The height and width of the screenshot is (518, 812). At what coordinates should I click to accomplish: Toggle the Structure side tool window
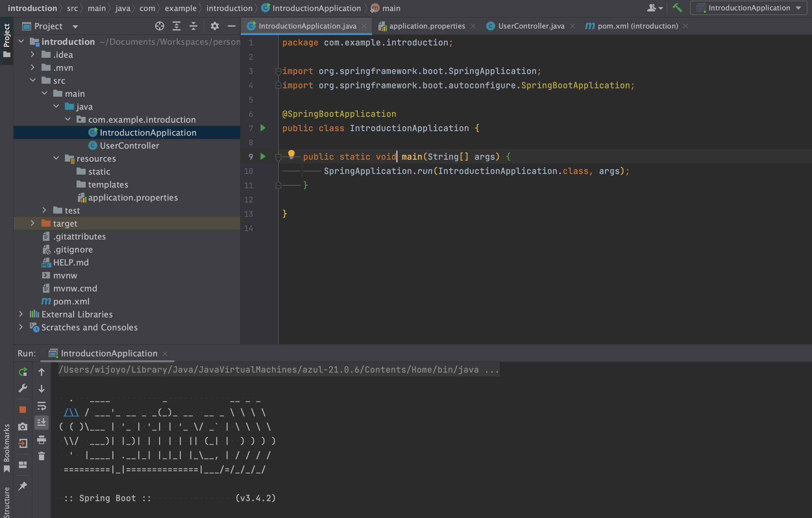(6, 502)
